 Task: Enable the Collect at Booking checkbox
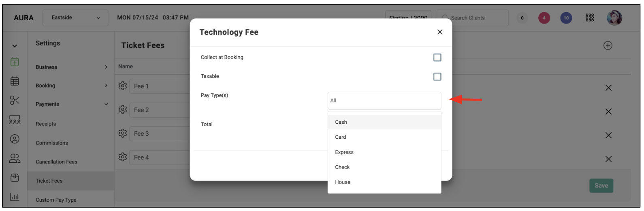(437, 58)
